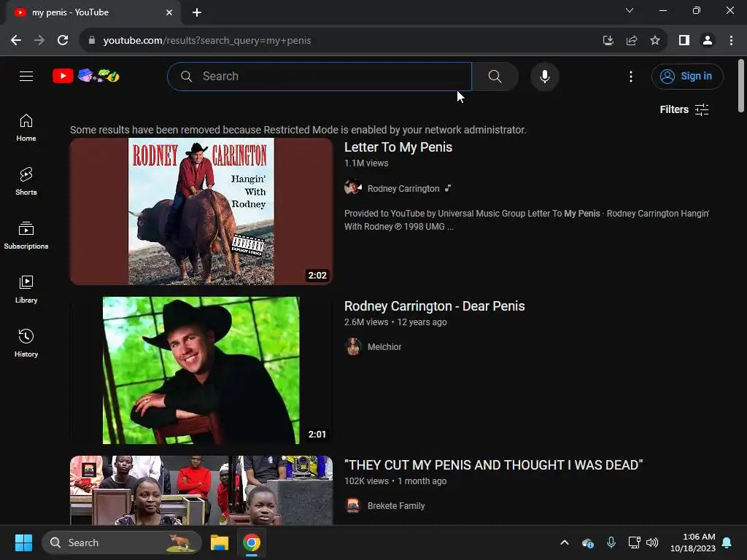Image resolution: width=747 pixels, height=560 pixels.
Task: Open Rodney Carrington channel link
Action: (403, 189)
